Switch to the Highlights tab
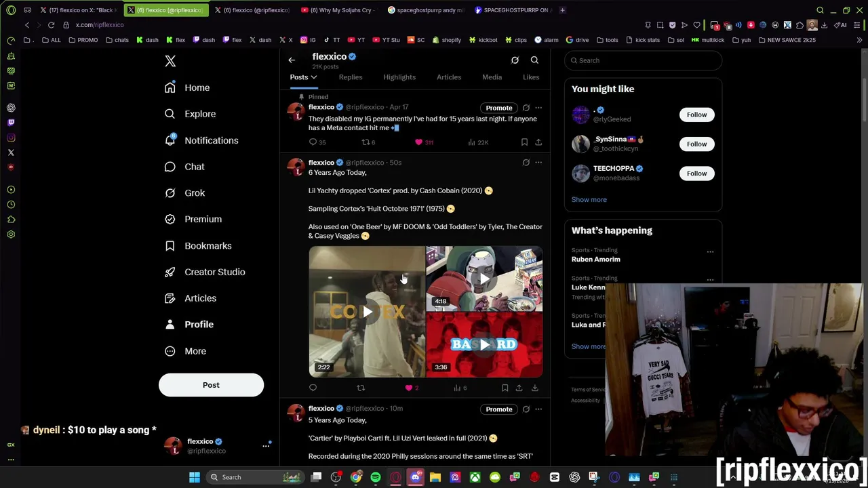 pyautogui.click(x=399, y=77)
